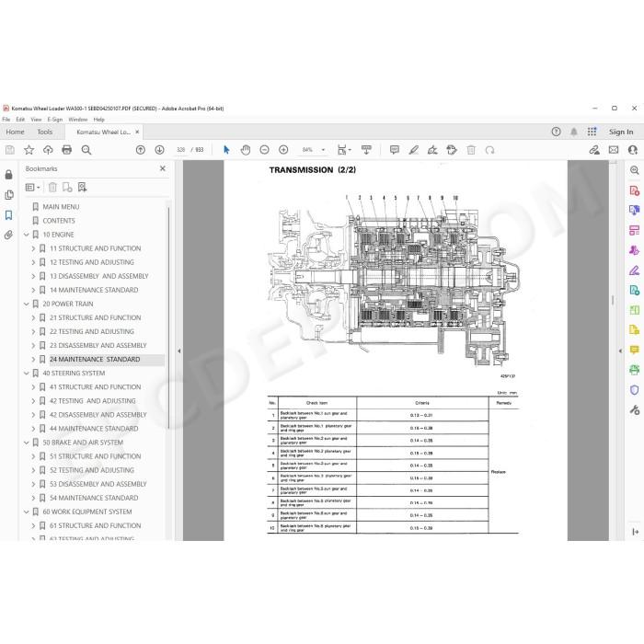The height and width of the screenshot is (644, 644).
Task: Choose the Selection arrow tool
Action: click(226, 150)
